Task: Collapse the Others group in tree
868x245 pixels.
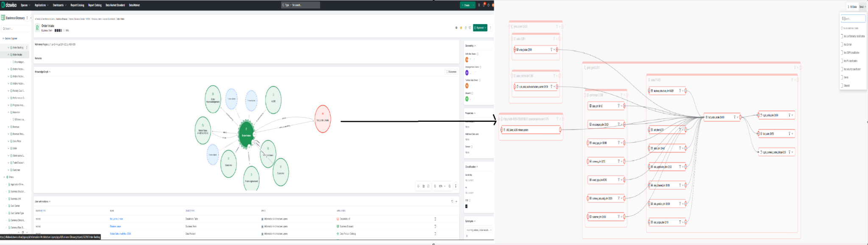Action: pos(5,177)
